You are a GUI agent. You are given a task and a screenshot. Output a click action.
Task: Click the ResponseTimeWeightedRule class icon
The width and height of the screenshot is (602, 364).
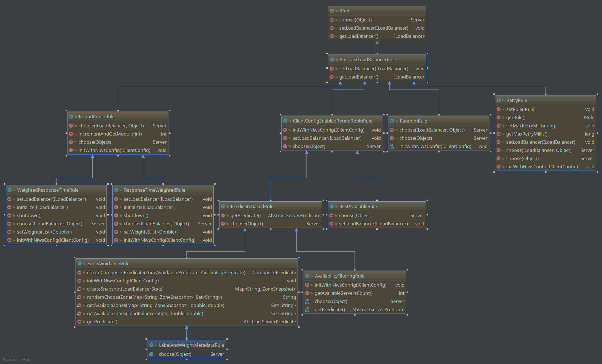point(116,190)
